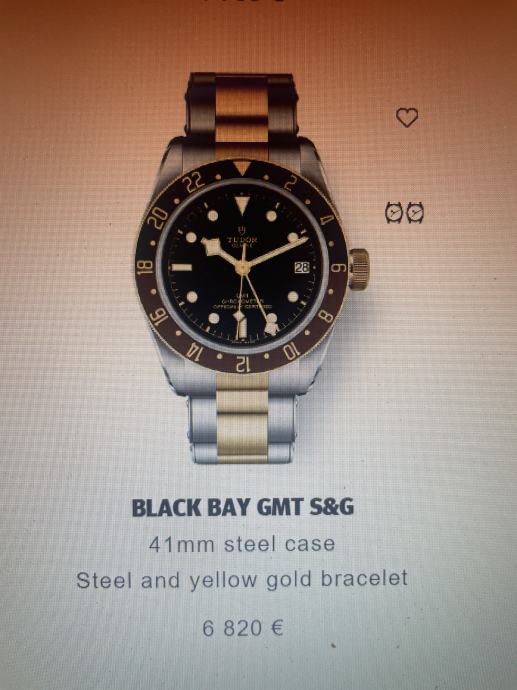Screen dimensions: 517x690
Task: Click the Tudor shield logo on dial
Action: [242, 231]
